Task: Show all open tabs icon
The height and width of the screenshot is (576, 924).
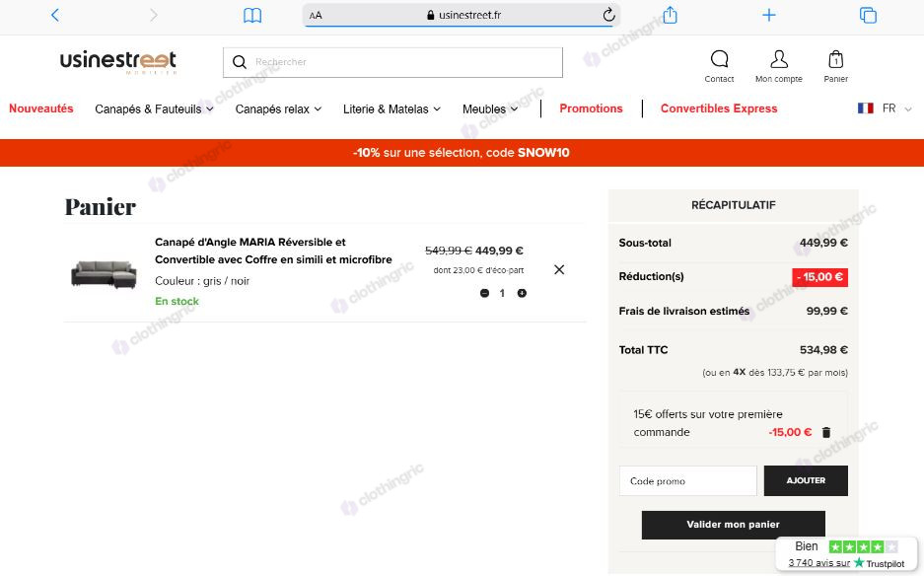Action: pos(868,15)
